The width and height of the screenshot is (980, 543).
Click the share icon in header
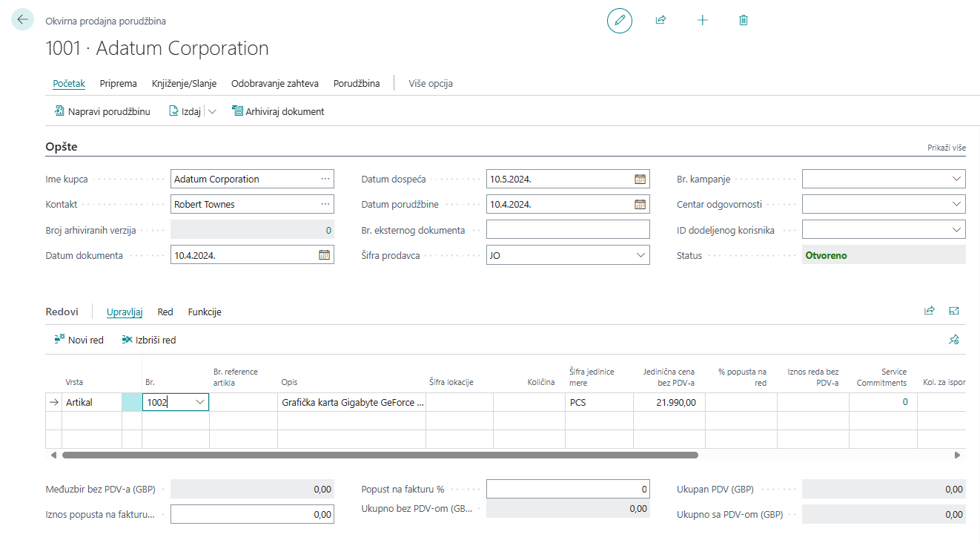[660, 21]
